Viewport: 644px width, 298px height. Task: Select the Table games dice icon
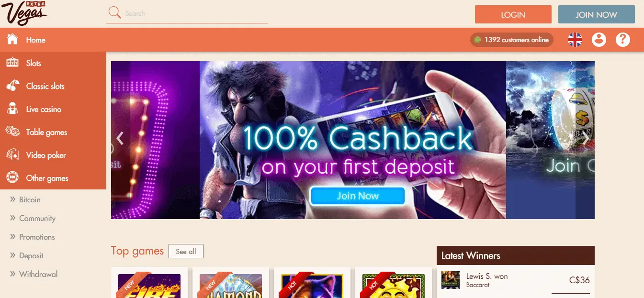(12, 132)
